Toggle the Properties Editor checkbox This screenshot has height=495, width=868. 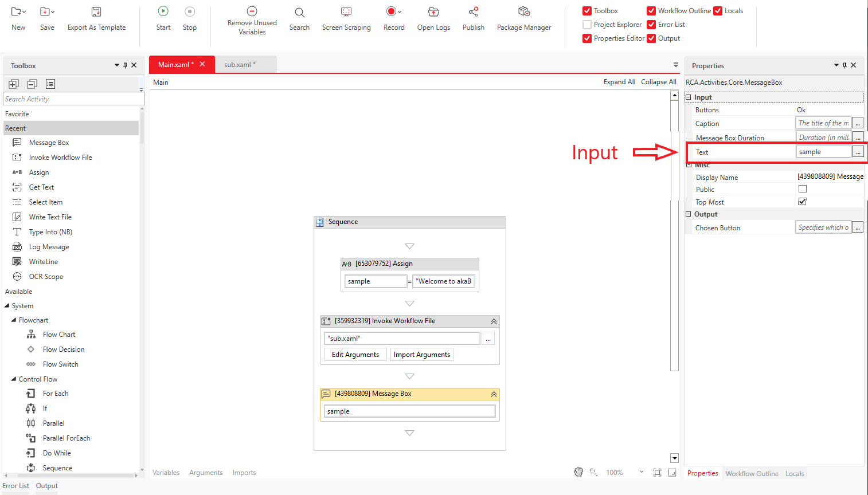587,38
